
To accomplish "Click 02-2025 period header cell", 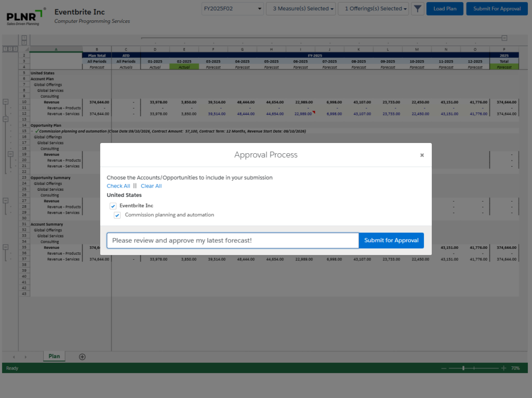I will coord(184,61).
